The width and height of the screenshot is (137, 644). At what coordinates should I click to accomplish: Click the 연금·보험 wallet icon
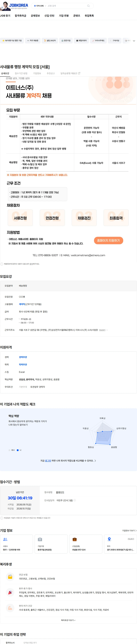[10, 576]
